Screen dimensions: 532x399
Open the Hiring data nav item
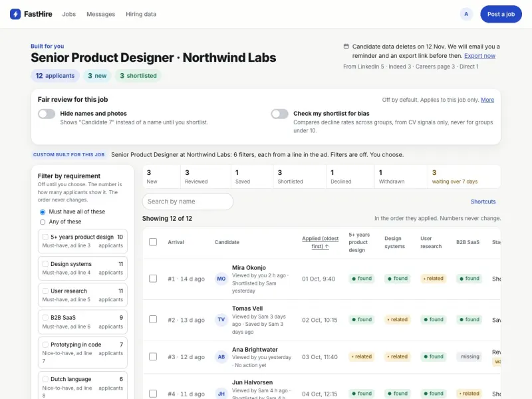tap(141, 14)
